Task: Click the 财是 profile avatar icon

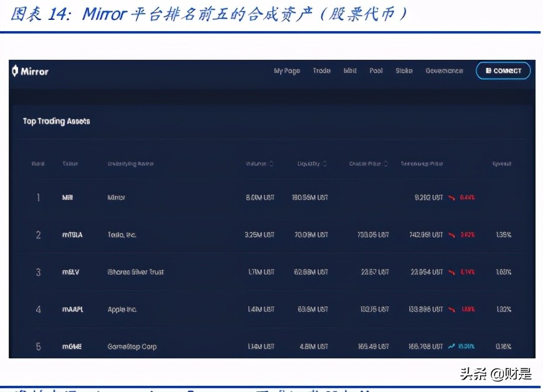Action: click(506, 371)
